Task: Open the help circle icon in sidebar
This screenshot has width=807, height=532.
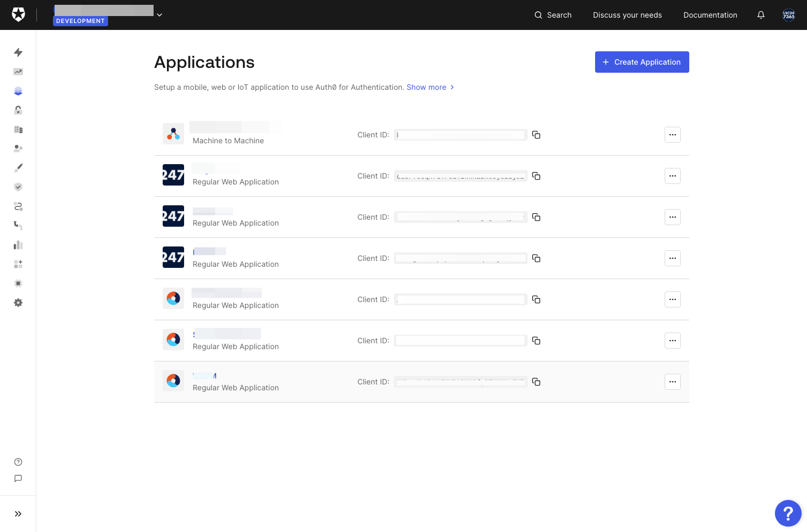Action: [18, 462]
